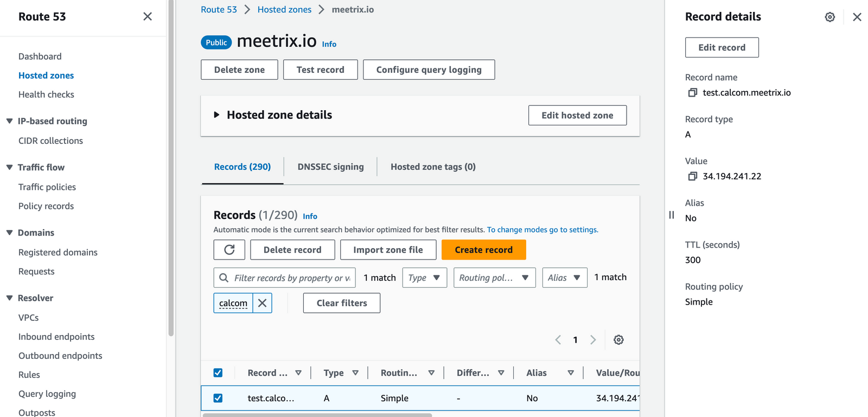Open Dashboard in sidebar

[40, 56]
